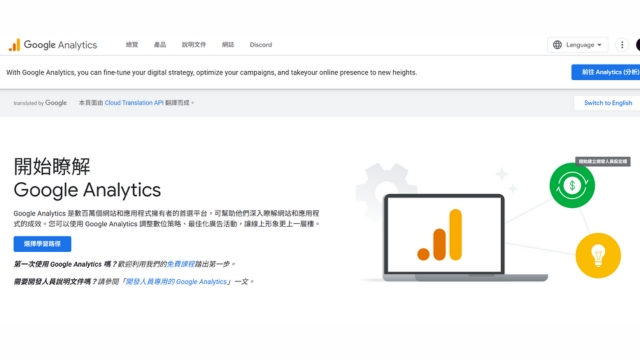Click the 'translated by Google' label
The image size is (640, 360).
point(40,103)
